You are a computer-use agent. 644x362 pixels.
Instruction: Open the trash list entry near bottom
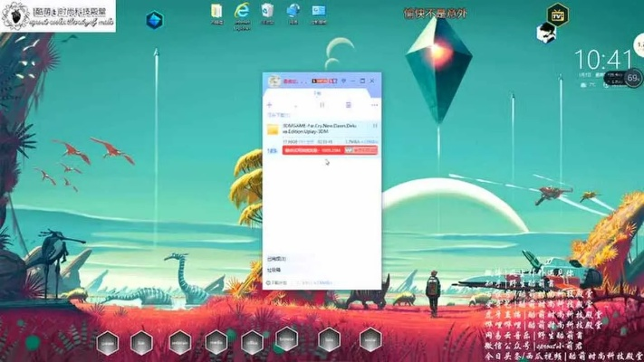click(274, 269)
